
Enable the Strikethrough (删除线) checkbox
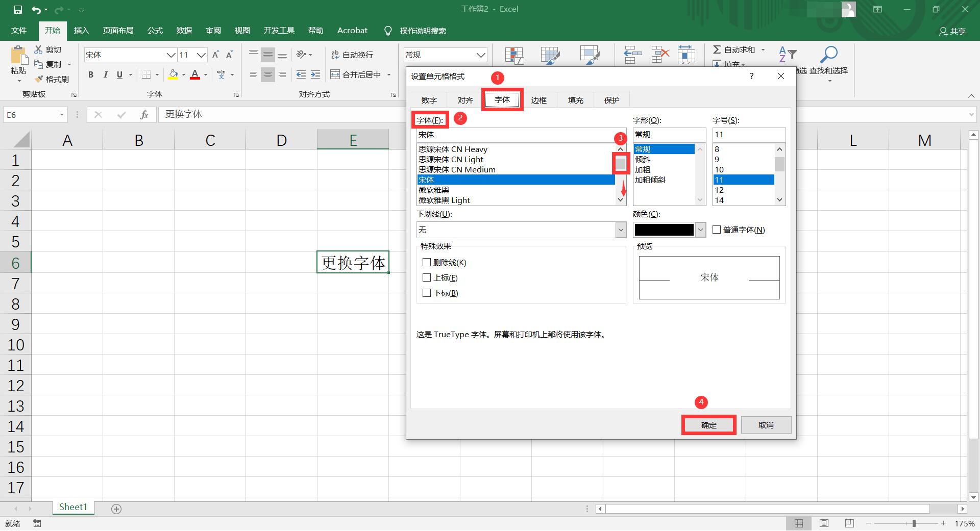pyautogui.click(x=427, y=262)
